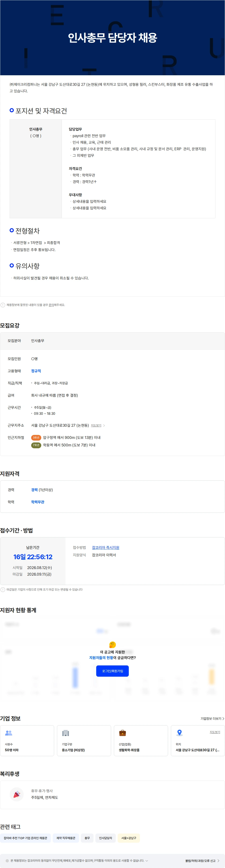Click the 기업구분 building icon

[66, 732]
